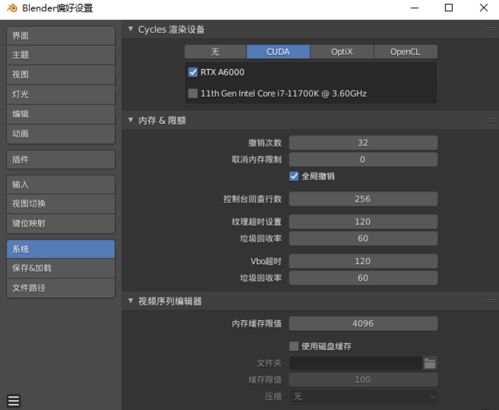Collapse the 视频序列编辑器 panel
Screen dimensions: 499x410
coord(131,301)
